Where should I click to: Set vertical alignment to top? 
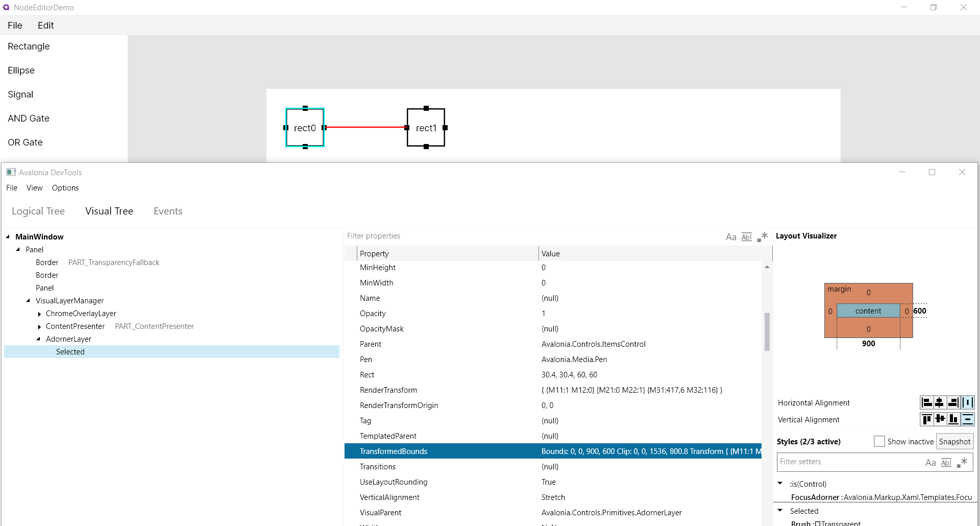click(927, 419)
